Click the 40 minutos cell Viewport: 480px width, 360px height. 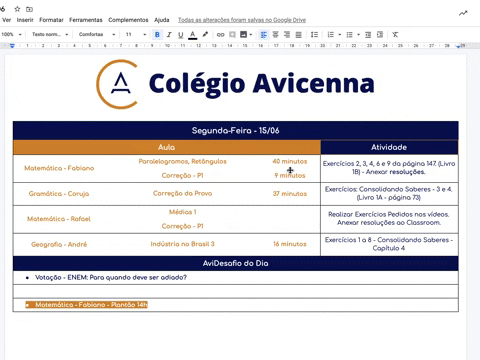tap(290, 161)
